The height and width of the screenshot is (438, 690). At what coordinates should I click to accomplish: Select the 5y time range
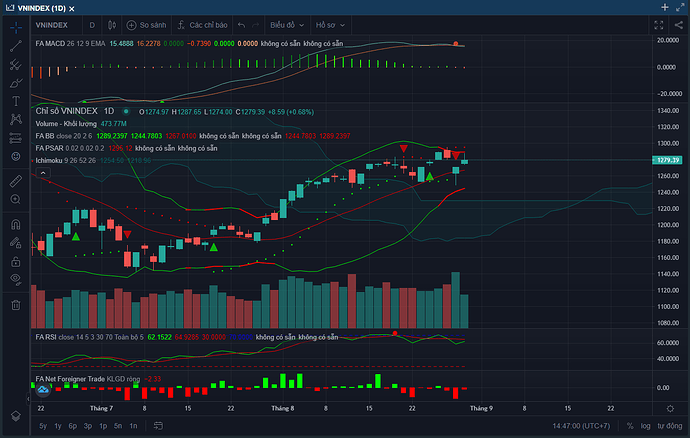43,426
